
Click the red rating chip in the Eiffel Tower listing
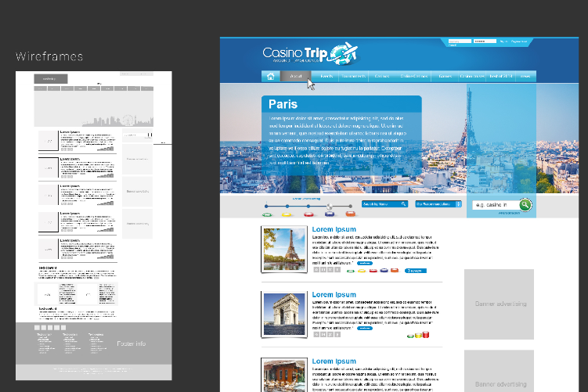coord(373,271)
